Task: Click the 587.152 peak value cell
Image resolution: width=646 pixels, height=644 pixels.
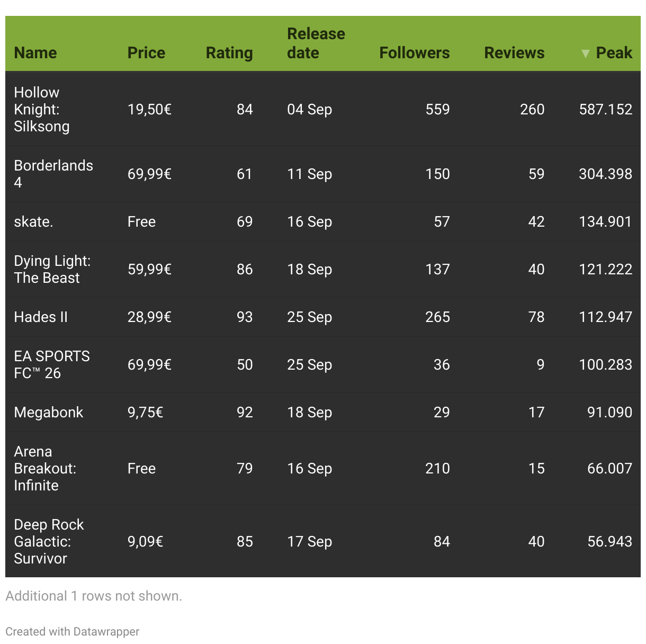Action: pyautogui.click(x=605, y=109)
